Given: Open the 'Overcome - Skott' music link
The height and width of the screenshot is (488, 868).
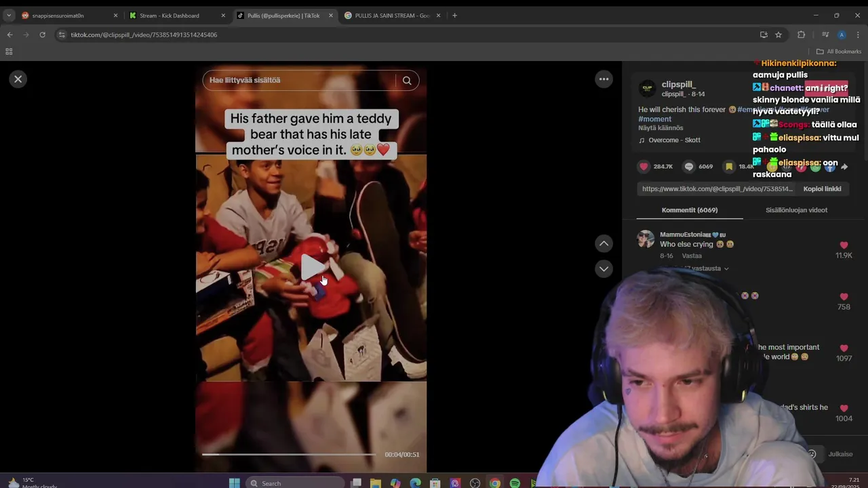Looking at the screenshot, I should click(674, 140).
